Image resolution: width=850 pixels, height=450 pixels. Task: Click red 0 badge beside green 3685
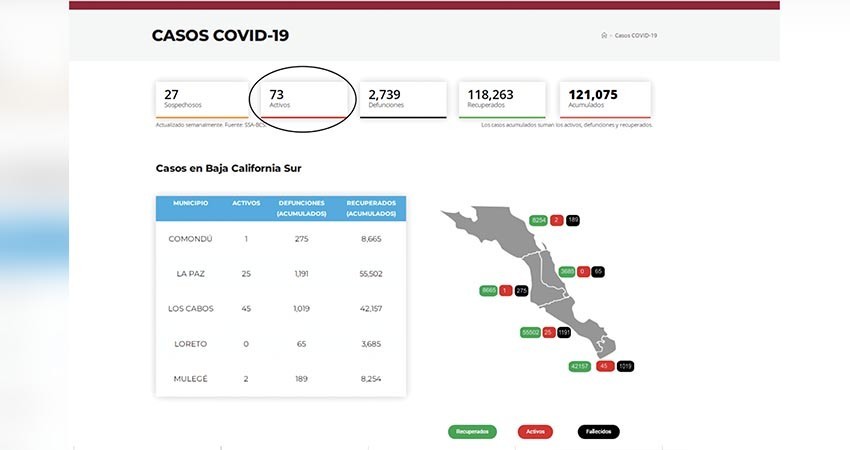click(x=583, y=272)
